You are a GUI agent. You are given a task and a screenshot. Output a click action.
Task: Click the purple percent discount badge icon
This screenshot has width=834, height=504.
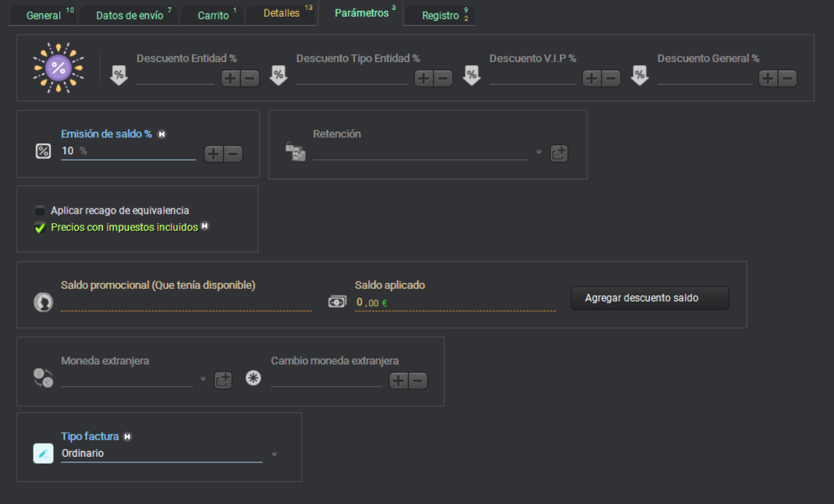58,68
